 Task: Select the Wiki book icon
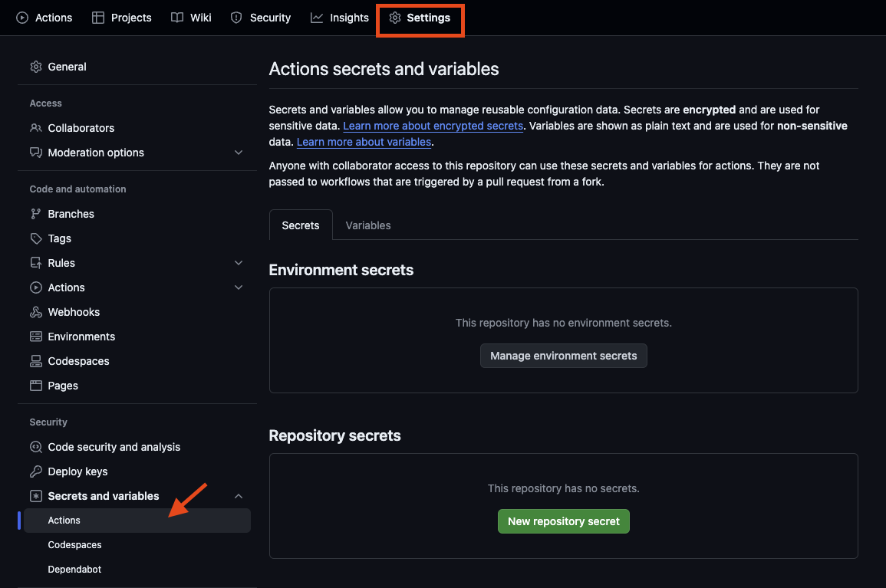[176, 17]
